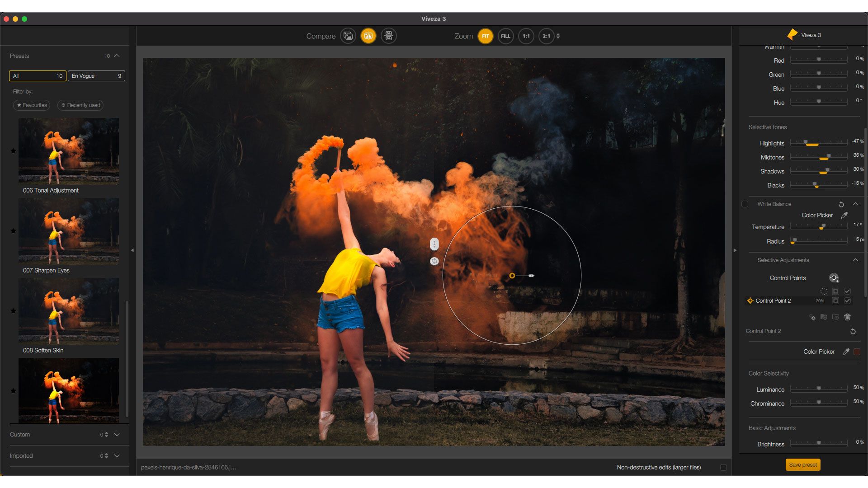Image resolution: width=868 pixels, height=488 pixels.
Task: Click Control Point 2 color picker eyedropper
Action: (x=846, y=352)
